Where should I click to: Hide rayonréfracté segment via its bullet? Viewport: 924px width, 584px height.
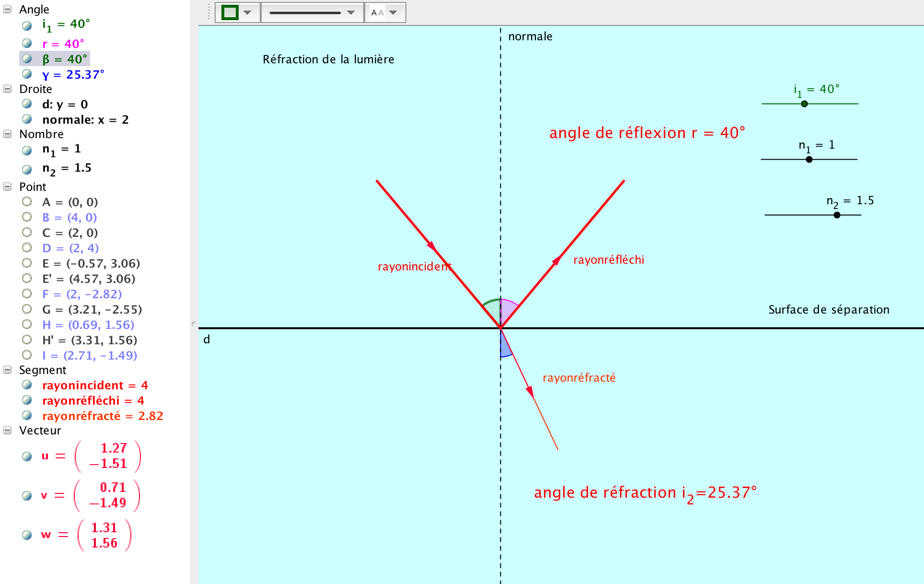[x=27, y=416]
